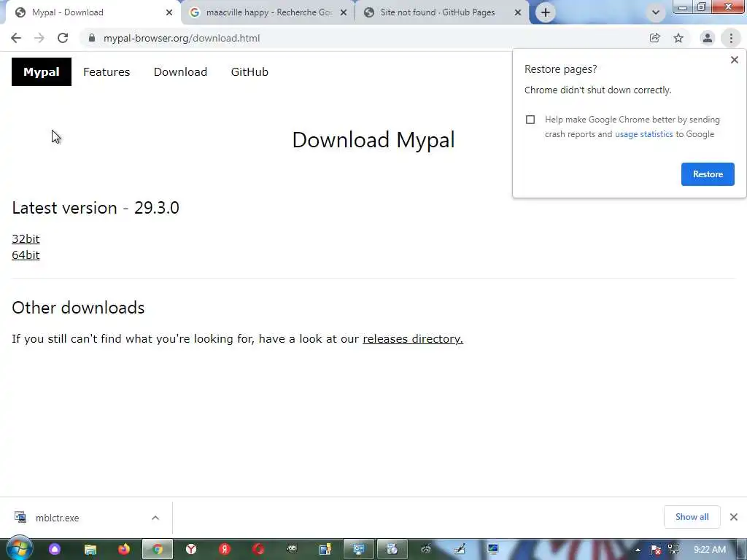This screenshot has width=747, height=560.
Task: Reload the Mypal download page
Action: (x=63, y=38)
